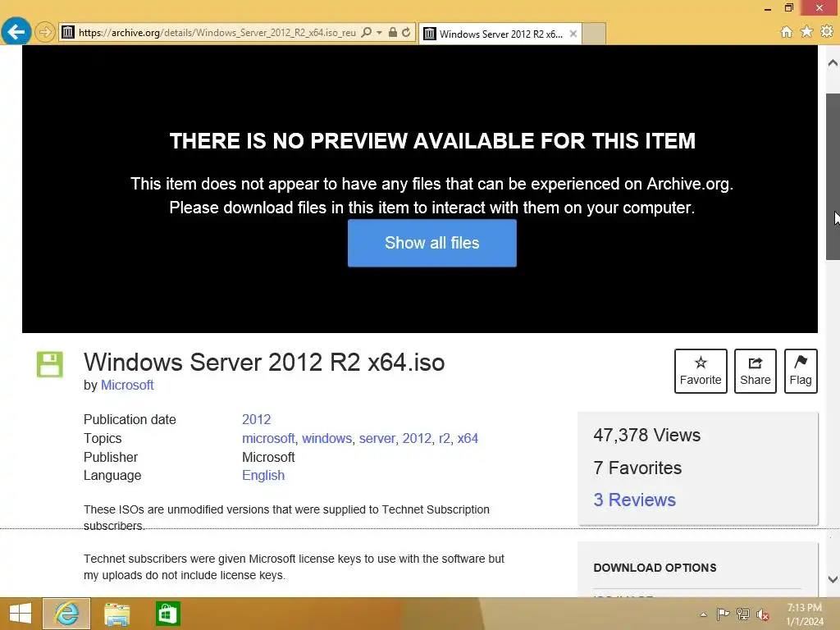Image resolution: width=840 pixels, height=630 pixels.
Task: Open the Windows Start button
Action: [21, 614]
